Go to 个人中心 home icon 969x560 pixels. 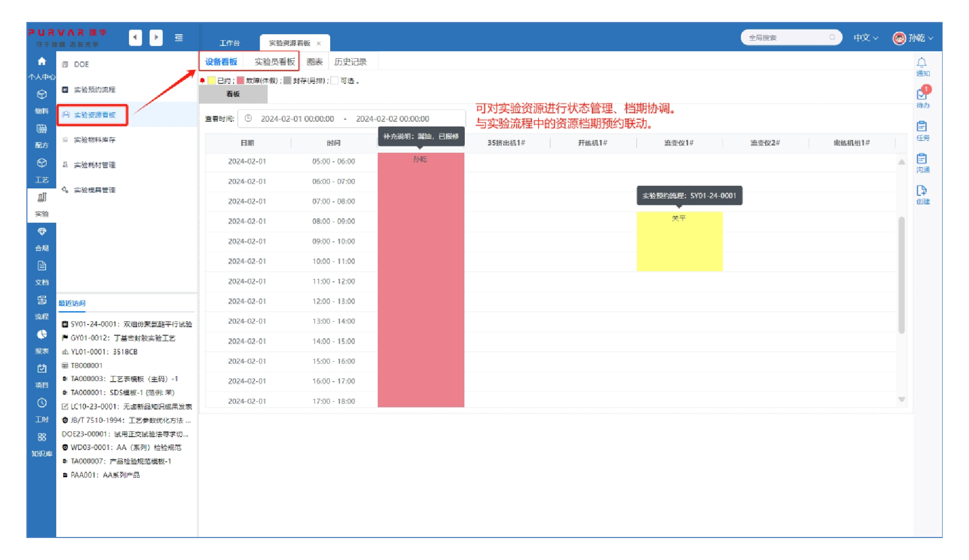[42, 62]
